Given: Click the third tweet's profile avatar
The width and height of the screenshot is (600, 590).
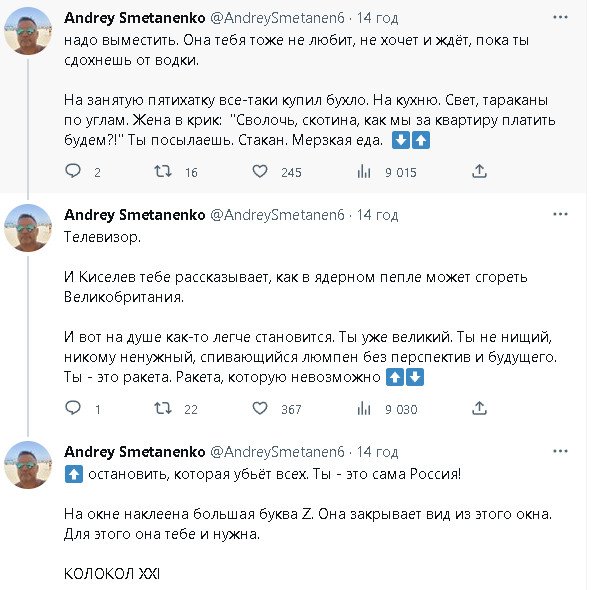Looking at the screenshot, I should click(x=27, y=463).
